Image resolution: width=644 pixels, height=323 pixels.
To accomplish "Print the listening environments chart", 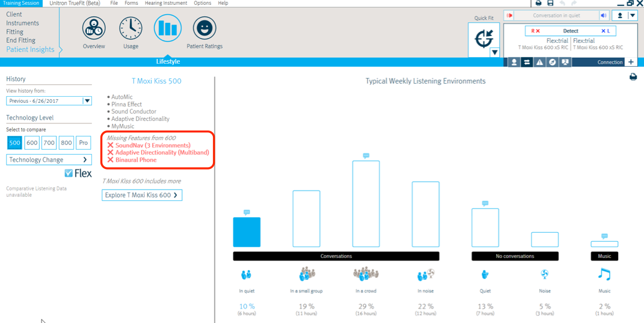I will pyautogui.click(x=633, y=77).
